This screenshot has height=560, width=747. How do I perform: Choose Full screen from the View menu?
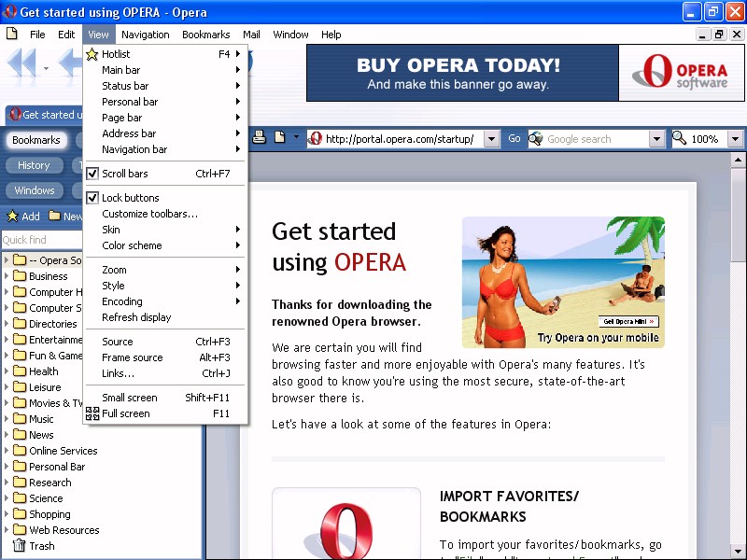click(x=165, y=413)
